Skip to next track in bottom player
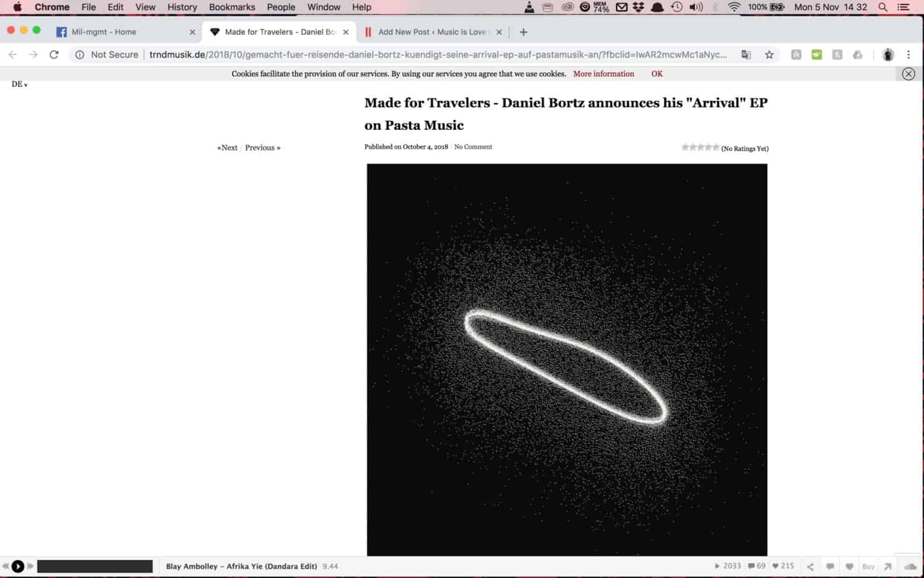The width and height of the screenshot is (924, 578). [x=30, y=566]
